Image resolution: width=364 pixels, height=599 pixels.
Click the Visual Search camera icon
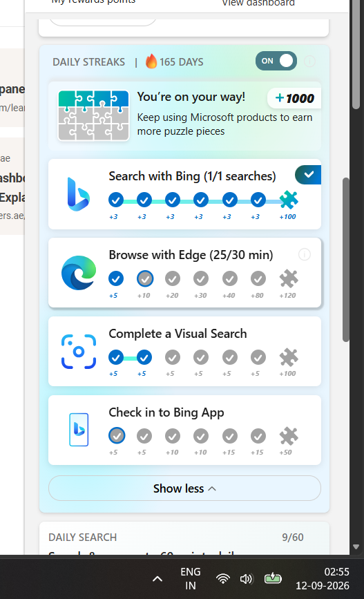(79, 352)
